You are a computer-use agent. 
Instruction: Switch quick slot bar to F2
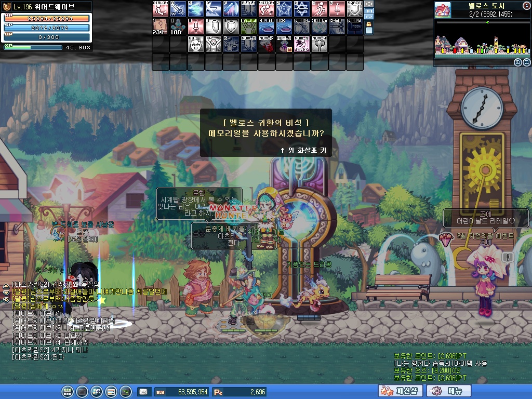pos(369,17)
